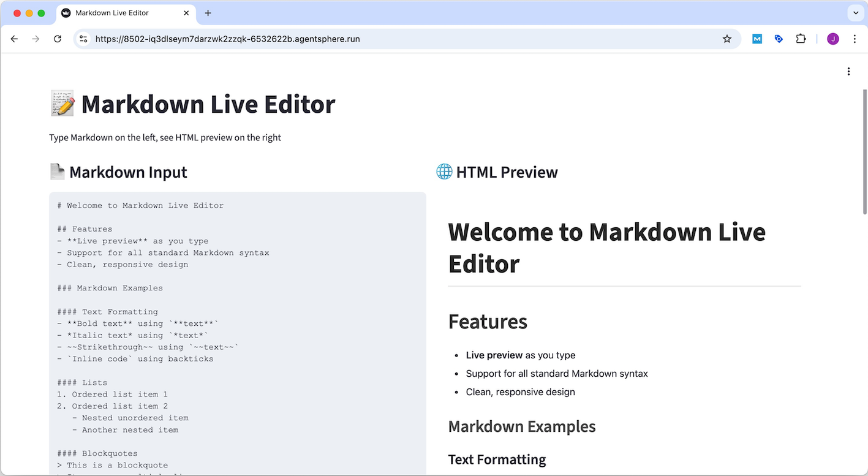Close the Markdown Live Editor tab
The width and height of the screenshot is (868, 476).
[186, 13]
